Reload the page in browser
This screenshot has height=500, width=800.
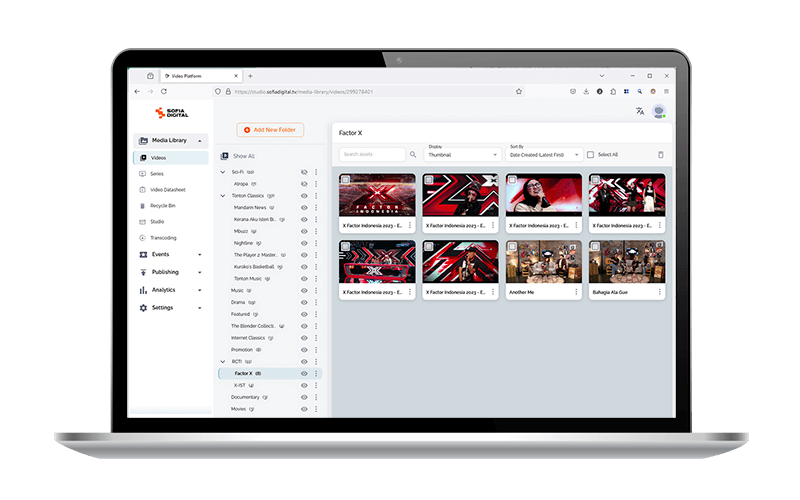click(164, 91)
